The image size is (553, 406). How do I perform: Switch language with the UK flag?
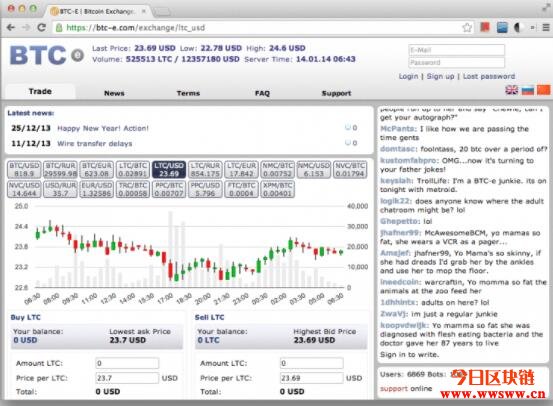[511, 90]
